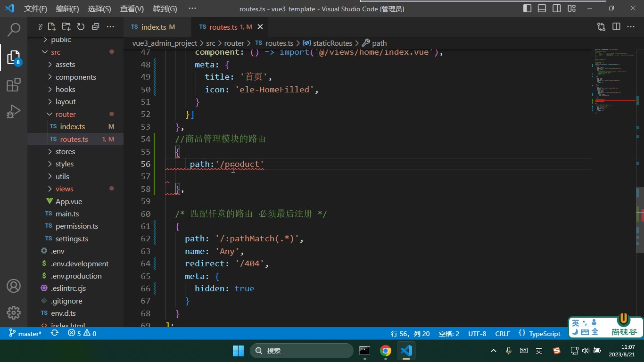This screenshot has height=362, width=644.
Task: Open Explorer's more actions ellipsis
Action: pyautogui.click(x=110, y=27)
